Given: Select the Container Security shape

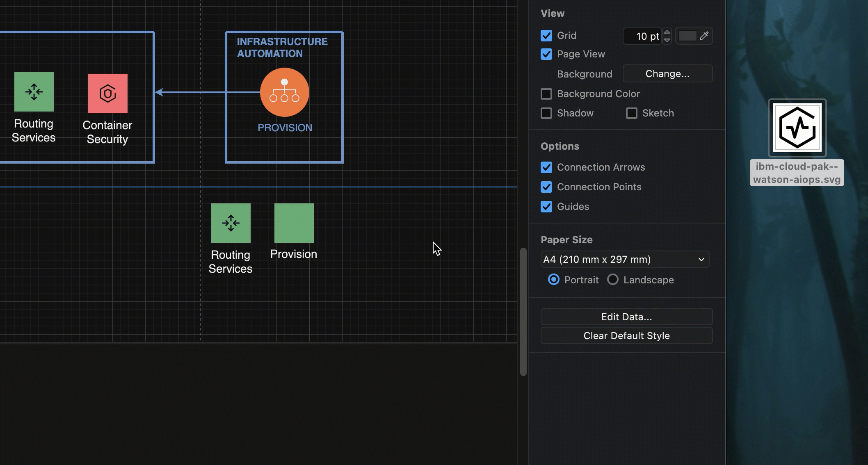Looking at the screenshot, I should tap(107, 93).
